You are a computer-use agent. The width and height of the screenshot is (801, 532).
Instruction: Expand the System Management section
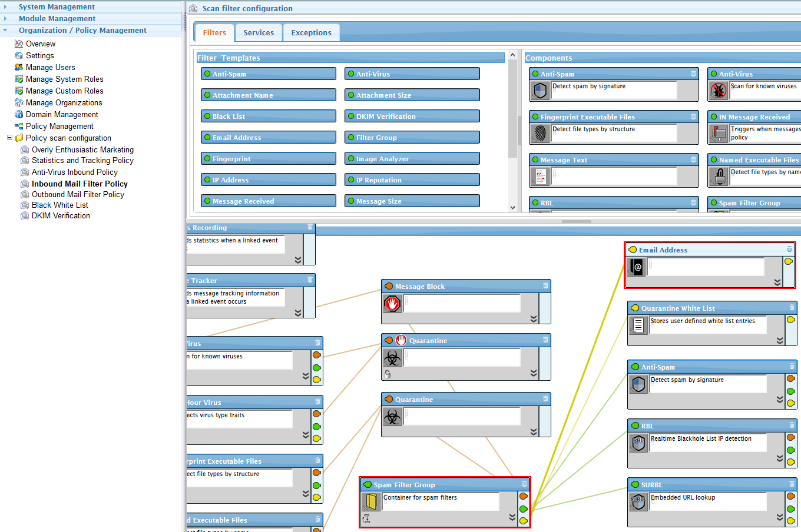[x=5, y=6]
